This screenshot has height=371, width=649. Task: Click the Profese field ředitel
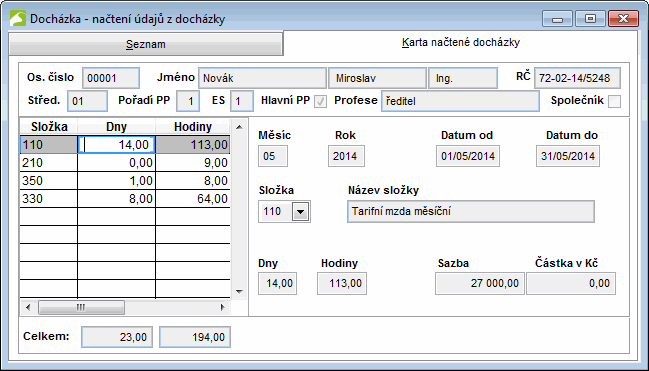click(x=460, y=101)
